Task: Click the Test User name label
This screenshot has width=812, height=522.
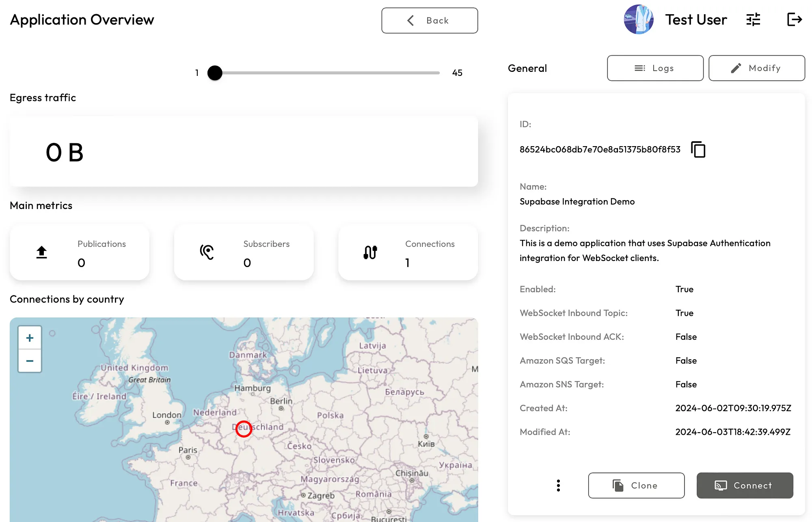Action: click(x=696, y=20)
